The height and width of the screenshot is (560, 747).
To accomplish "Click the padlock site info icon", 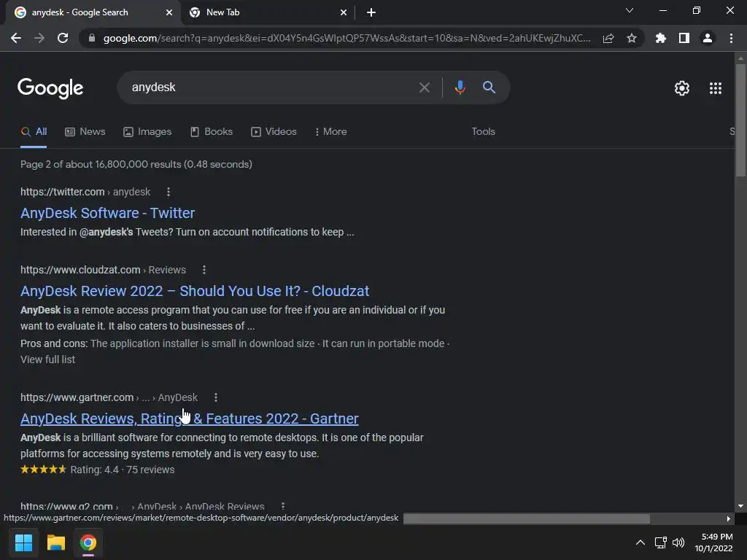I will coord(92,38).
